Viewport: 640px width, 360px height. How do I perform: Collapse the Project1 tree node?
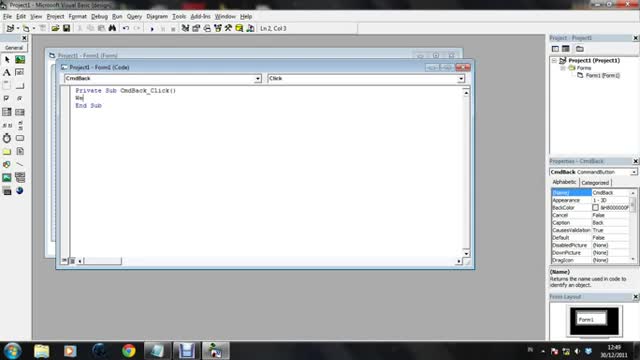pyautogui.click(x=554, y=60)
